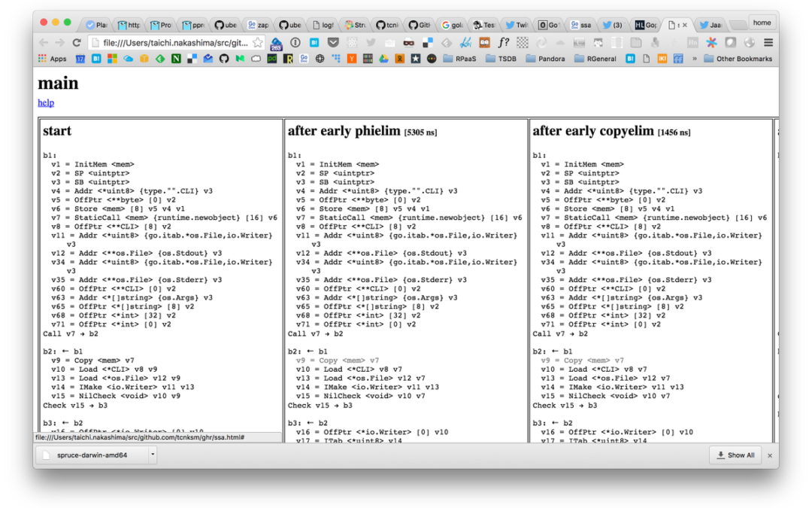This screenshot has width=812, height=508.
Task: Click the bookmark star in address bar
Action: pyautogui.click(x=257, y=43)
